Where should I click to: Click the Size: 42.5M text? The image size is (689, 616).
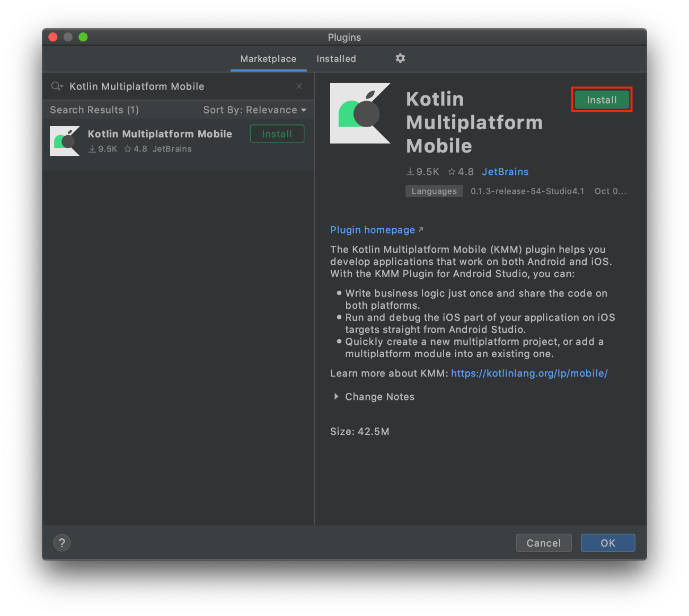(x=360, y=432)
